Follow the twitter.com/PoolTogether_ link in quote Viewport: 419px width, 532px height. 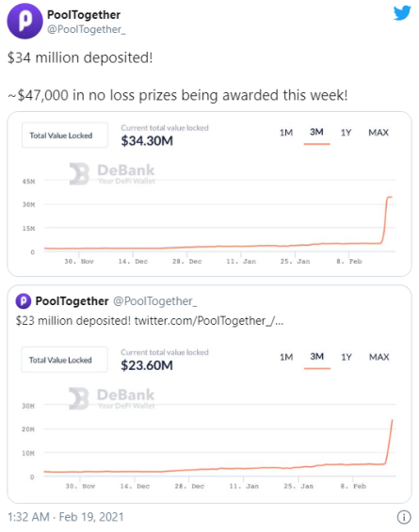(x=209, y=321)
